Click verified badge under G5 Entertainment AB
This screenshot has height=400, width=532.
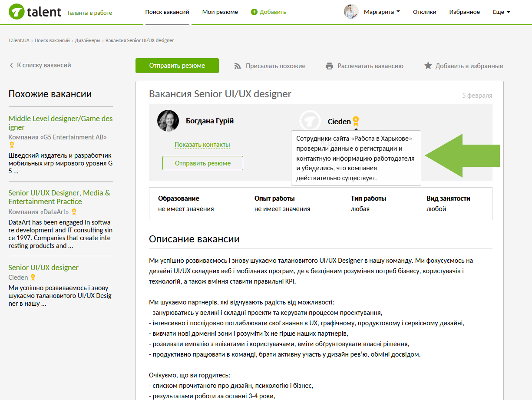click(12, 145)
